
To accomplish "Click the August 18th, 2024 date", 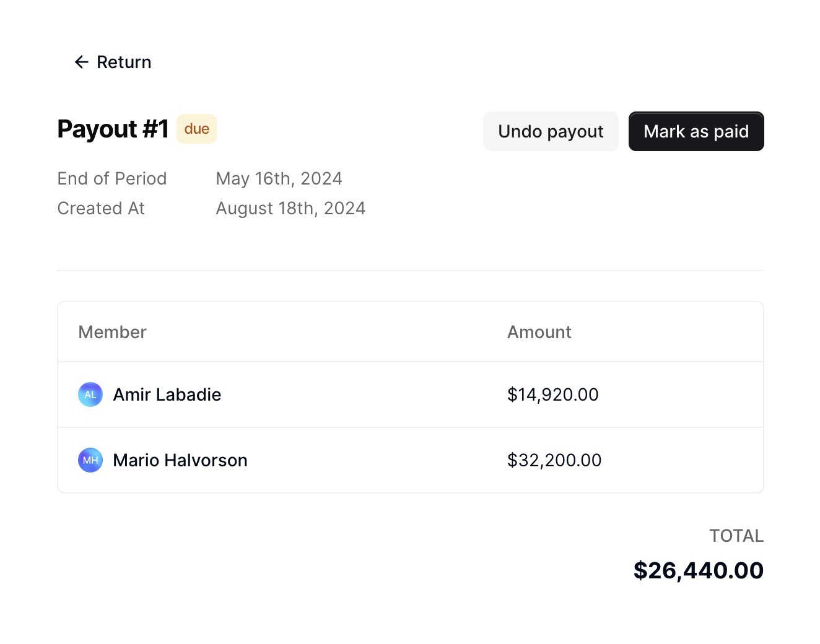I will point(290,208).
